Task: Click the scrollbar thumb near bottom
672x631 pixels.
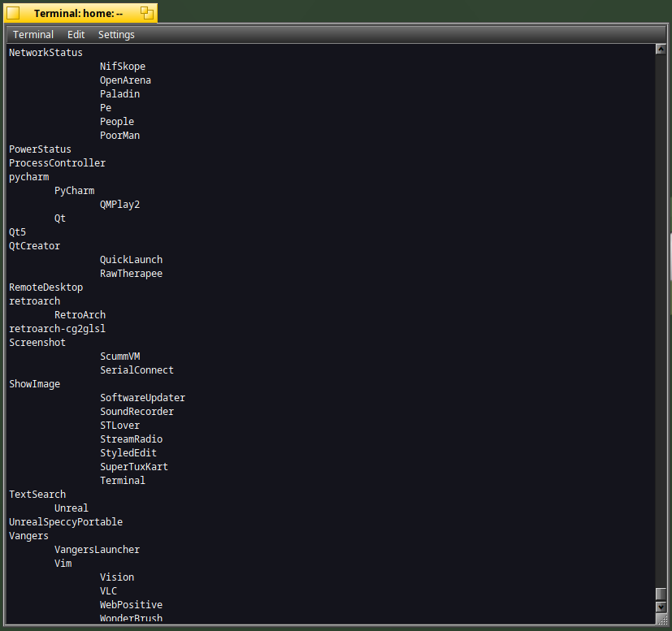Action: point(661,594)
